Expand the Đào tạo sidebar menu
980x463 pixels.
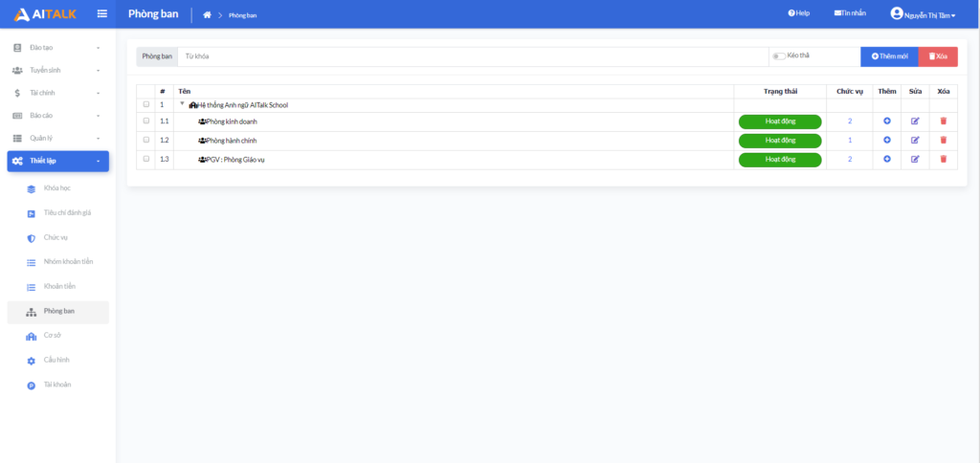57,47
